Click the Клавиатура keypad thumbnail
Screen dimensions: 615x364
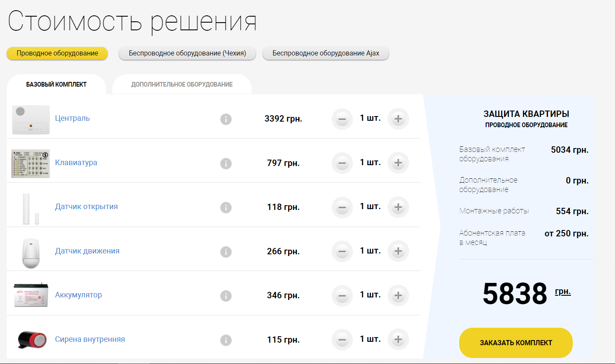click(x=31, y=163)
